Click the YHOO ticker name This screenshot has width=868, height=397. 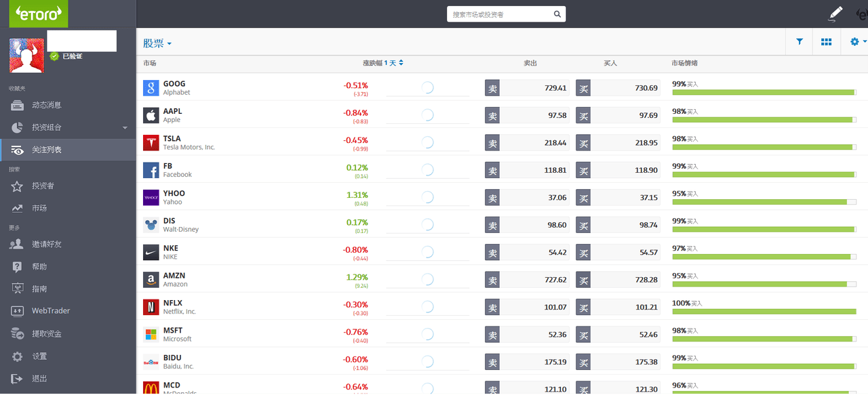[x=174, y=194]
